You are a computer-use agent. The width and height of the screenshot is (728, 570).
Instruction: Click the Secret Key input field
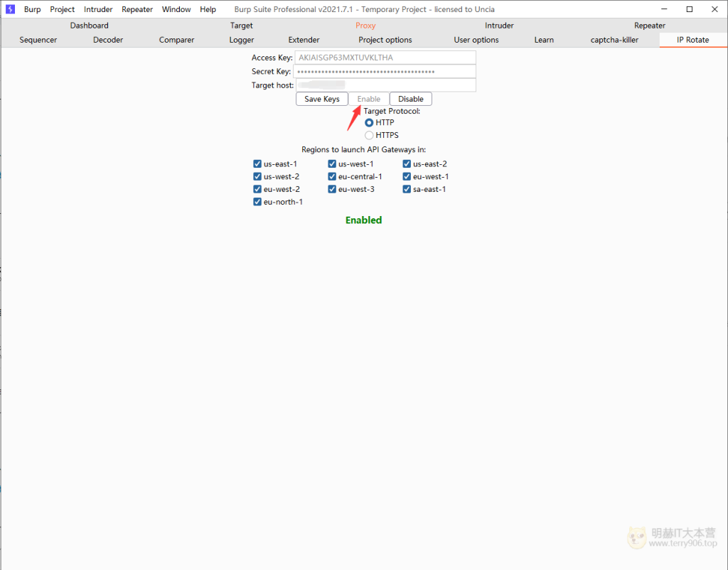(385, 72)
